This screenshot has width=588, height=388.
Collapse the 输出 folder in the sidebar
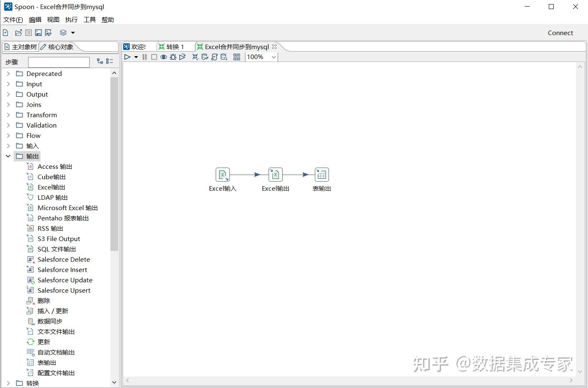pos(8,156)
